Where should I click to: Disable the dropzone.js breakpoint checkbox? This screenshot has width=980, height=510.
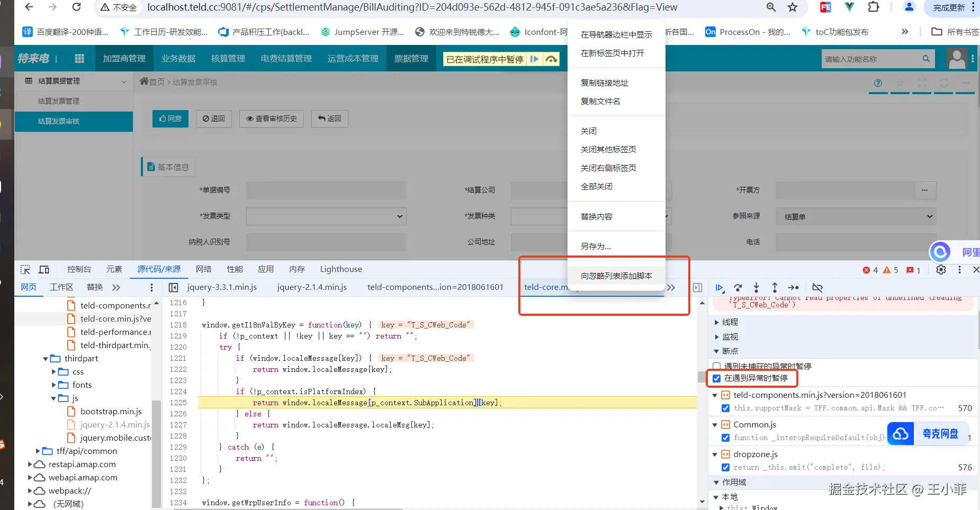pos(725,467)
